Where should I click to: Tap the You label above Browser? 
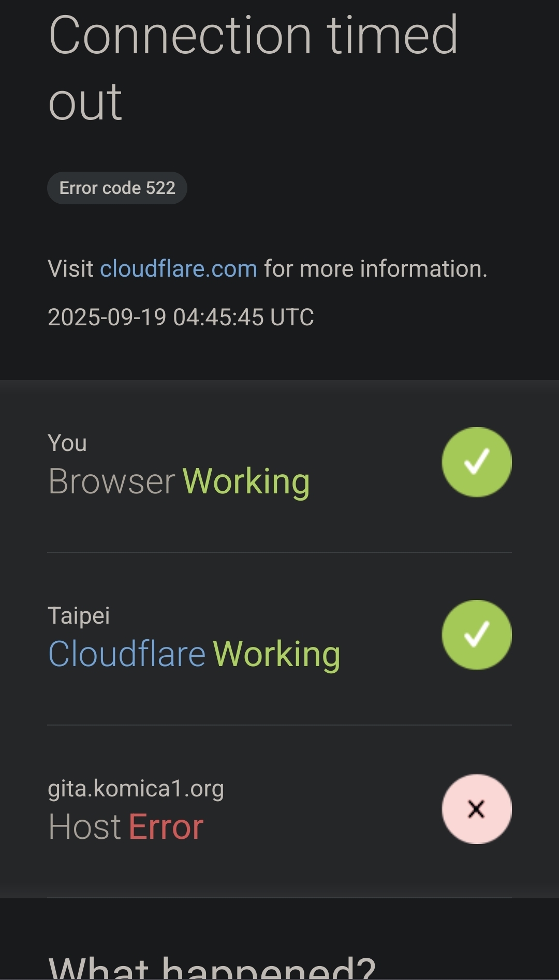pos(67,443)
